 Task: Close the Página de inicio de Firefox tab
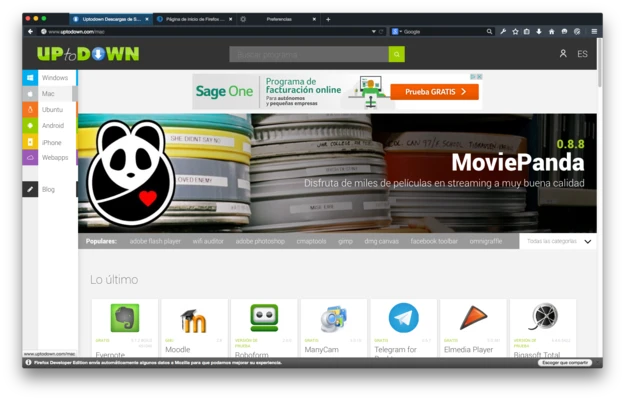[x=230, y=19]
